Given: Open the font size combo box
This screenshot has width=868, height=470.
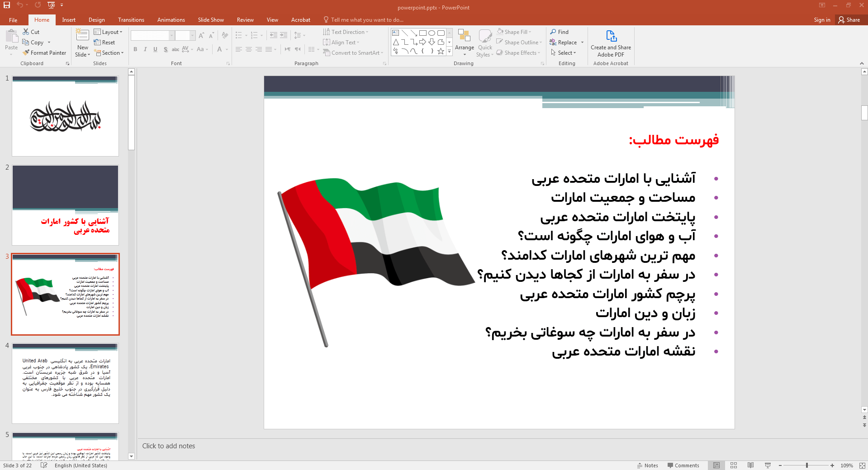Looking at the screenshot, I should (x=185, y=35).
